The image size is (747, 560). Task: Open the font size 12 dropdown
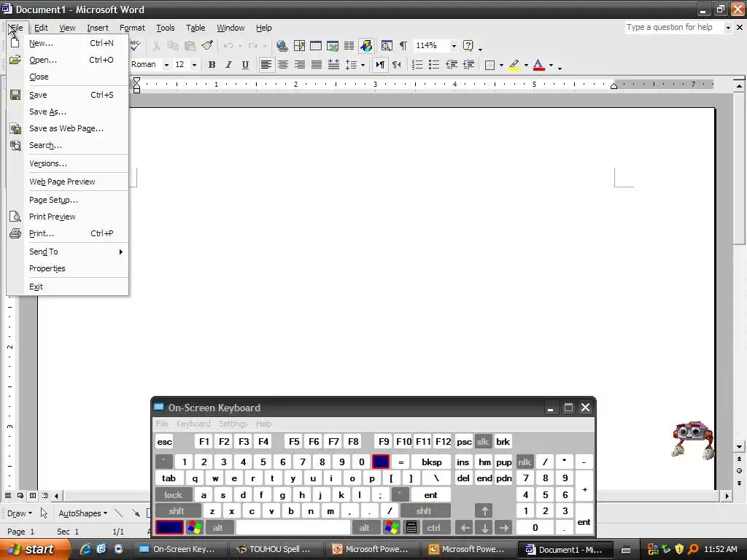pyautogui.click(x=194, y=65)
